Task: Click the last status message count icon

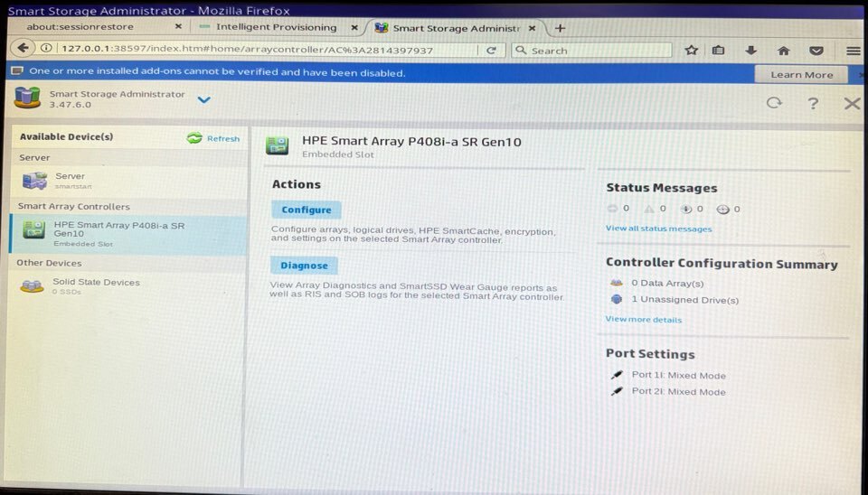Action: tap(723, 209)
